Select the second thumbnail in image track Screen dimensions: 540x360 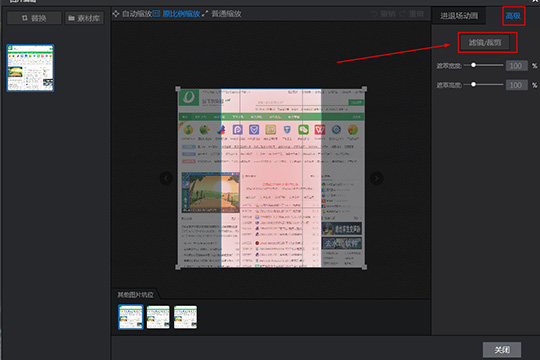(x=158, y=317)
